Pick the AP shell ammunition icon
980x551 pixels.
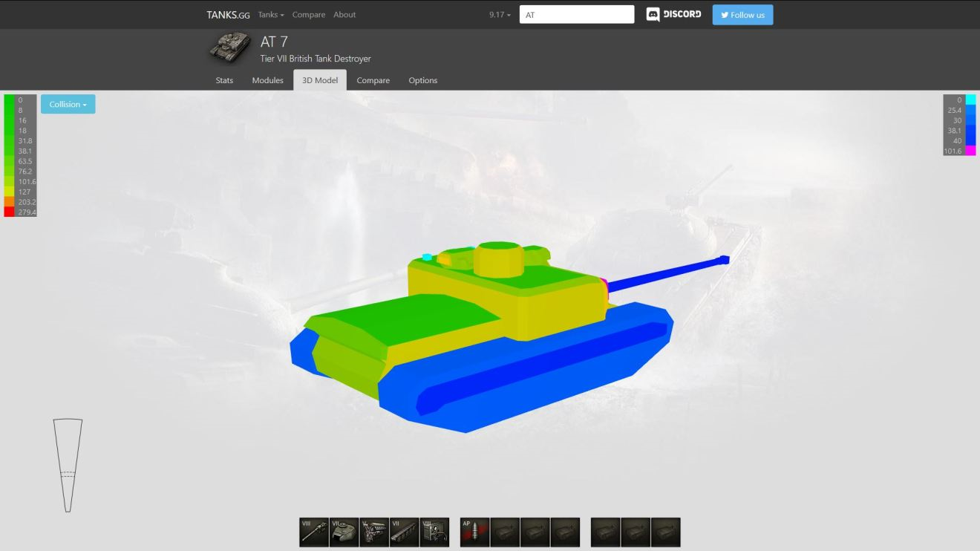[474, 532]
